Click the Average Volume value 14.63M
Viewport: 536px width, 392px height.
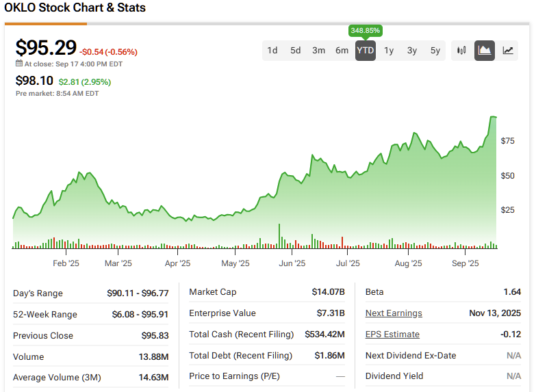click(153, 378)
